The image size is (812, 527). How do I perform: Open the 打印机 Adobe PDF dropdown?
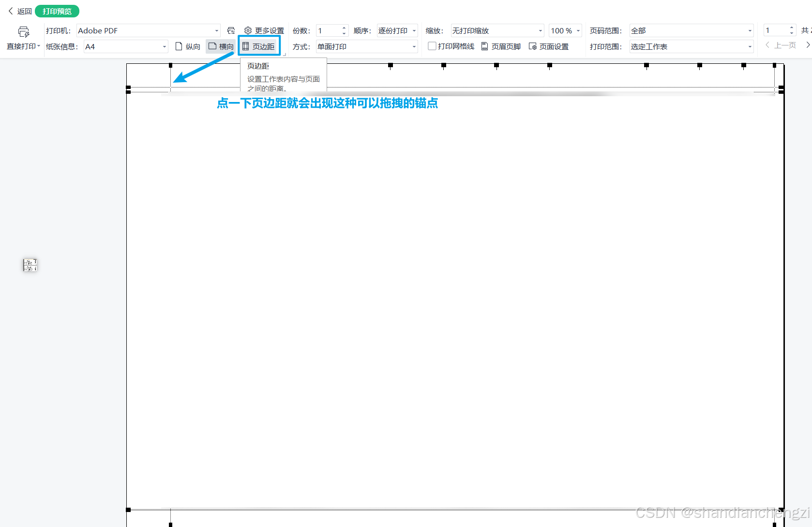[148, 30]
